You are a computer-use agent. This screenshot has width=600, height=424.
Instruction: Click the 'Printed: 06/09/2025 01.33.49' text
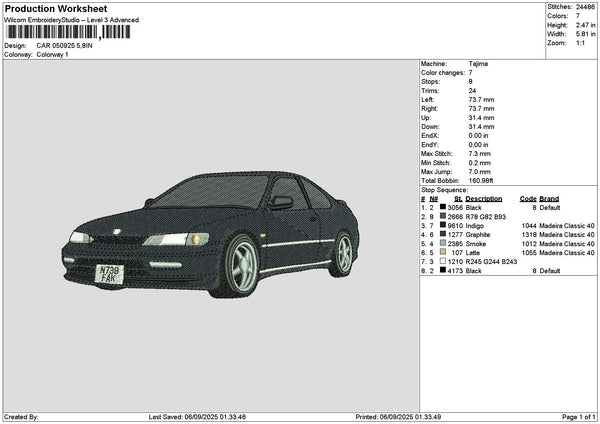click(398, 417)
